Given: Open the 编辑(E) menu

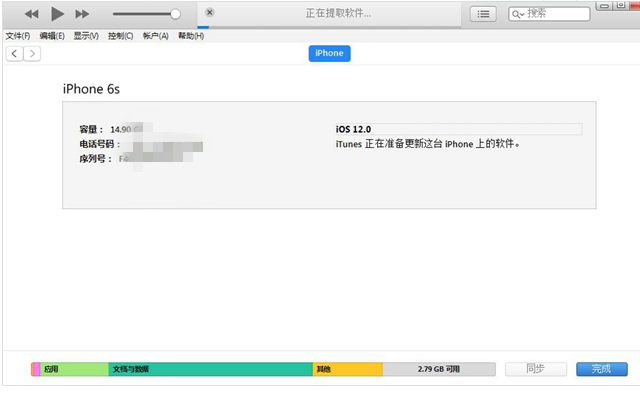Looking at the screenshot, I should point(52,36).
